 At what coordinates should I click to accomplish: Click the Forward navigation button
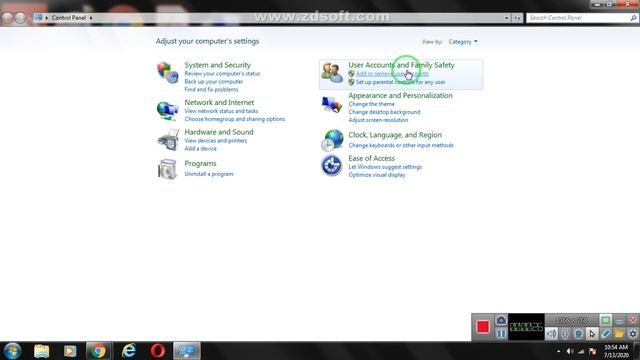[x=20, y=18]
